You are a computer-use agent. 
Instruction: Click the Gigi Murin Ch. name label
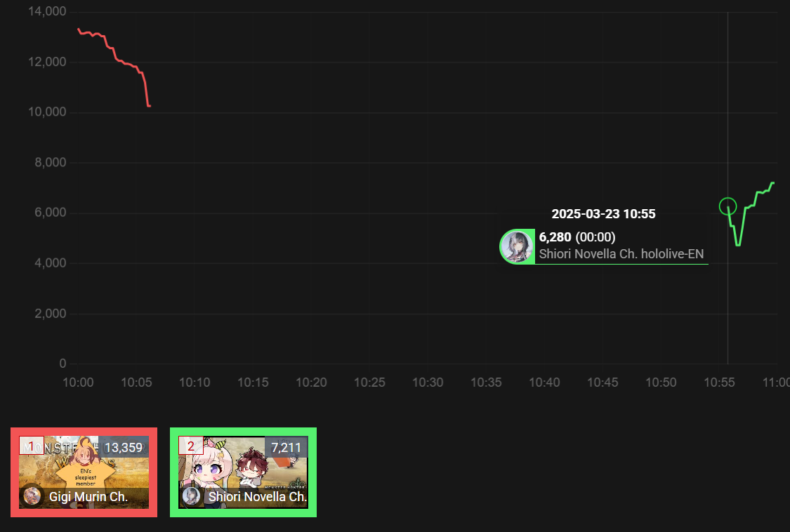coord(88,497)
